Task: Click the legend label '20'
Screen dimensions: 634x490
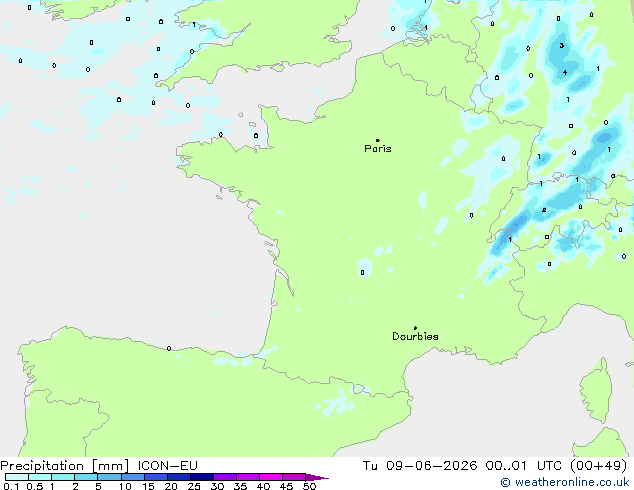Action: 171,486
